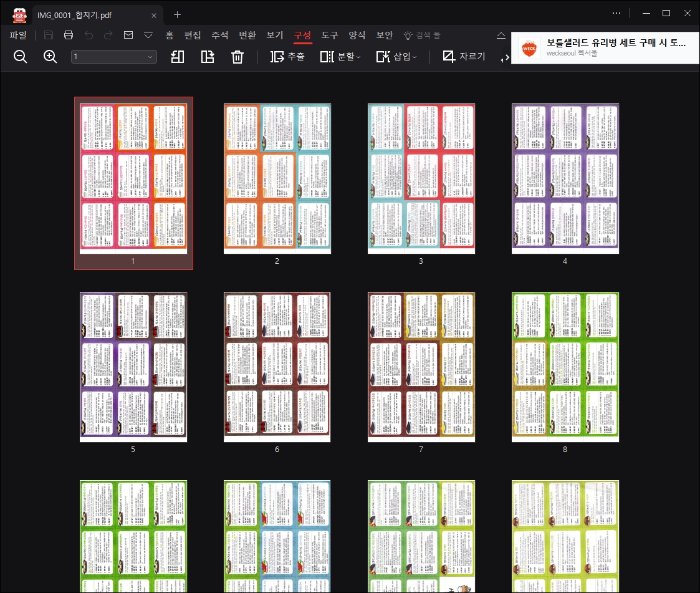Viewport: 700px width, 593px height.
Task: Click the 자르기 (crop) button
Action: 464,56
